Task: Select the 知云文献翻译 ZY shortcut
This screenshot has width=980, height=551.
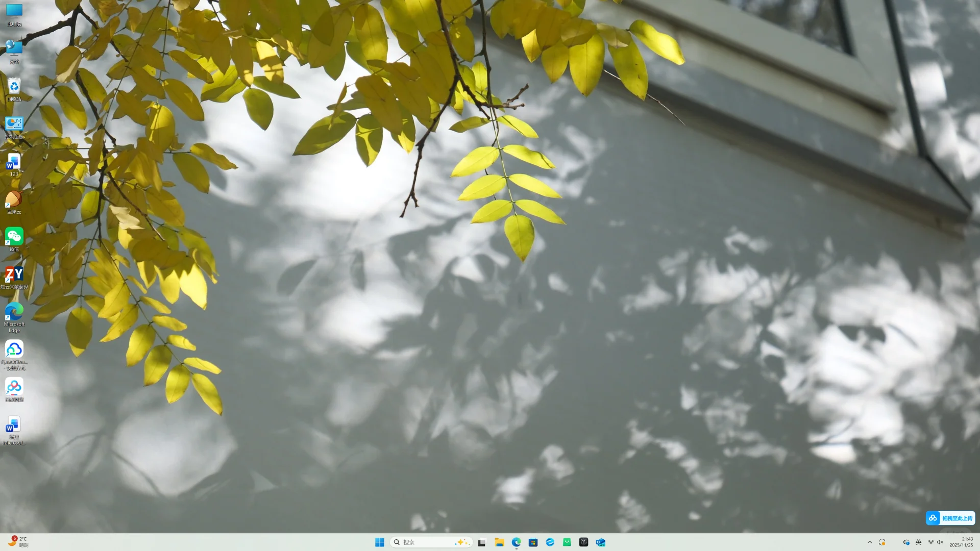Action: (14, 275)
